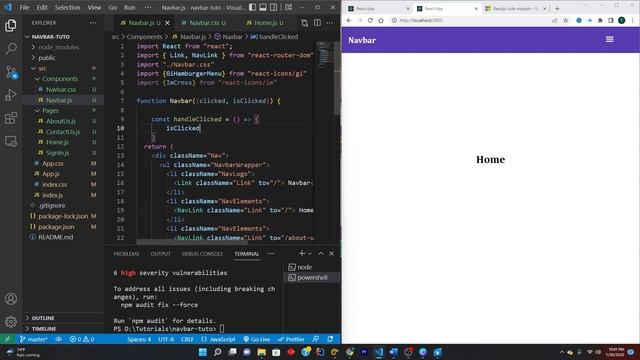Open the browser home page button
Viewport: 640px width, 360px height.
[381, 20]
